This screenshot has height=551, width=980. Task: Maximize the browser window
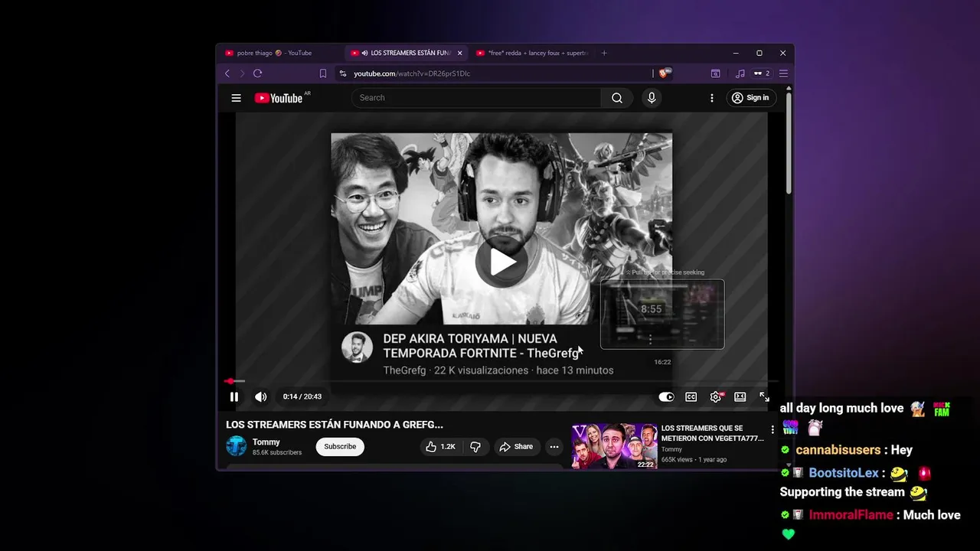pos(759,53)
